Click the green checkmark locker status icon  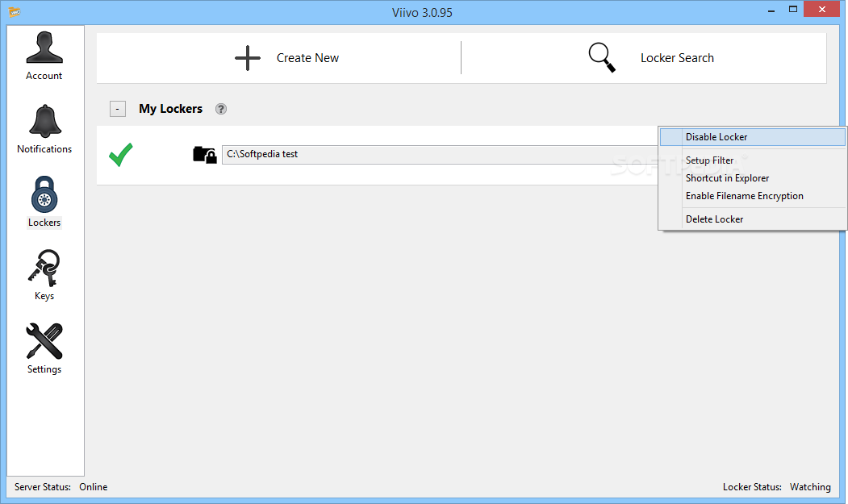(x=121, y=155)
